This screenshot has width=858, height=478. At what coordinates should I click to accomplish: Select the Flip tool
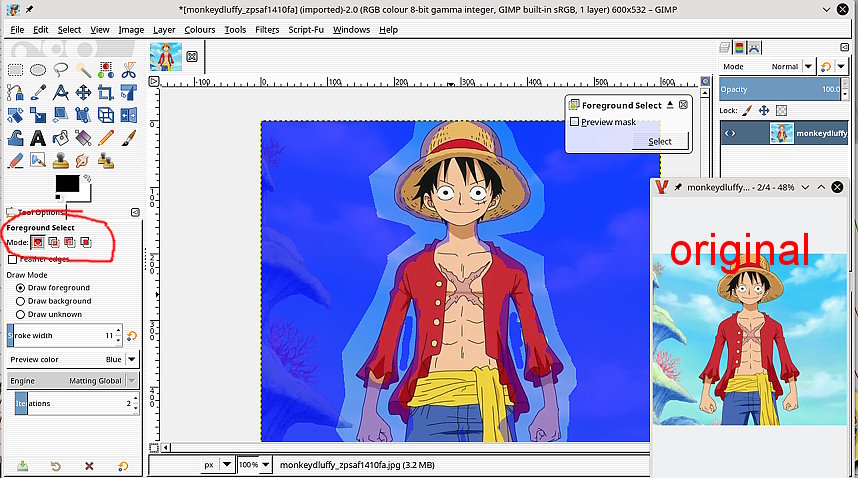tap(129, 115)
